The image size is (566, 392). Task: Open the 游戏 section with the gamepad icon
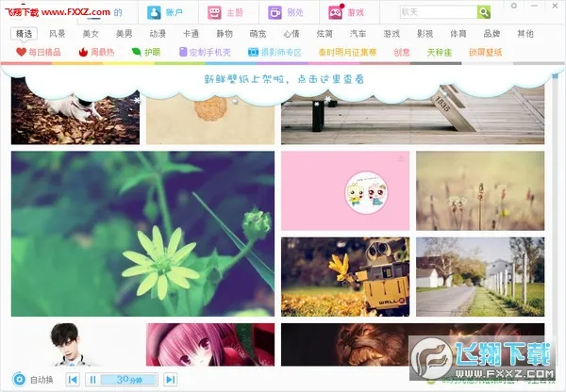[346, 12]
